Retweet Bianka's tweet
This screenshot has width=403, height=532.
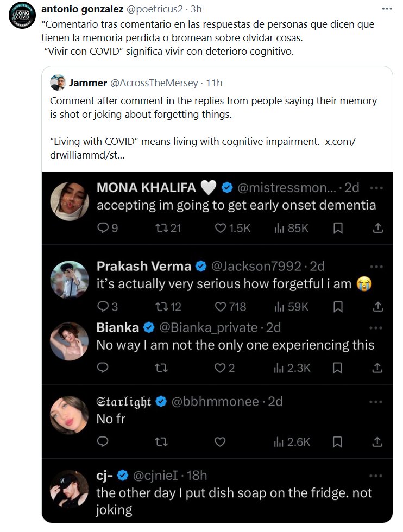(161, 368)
